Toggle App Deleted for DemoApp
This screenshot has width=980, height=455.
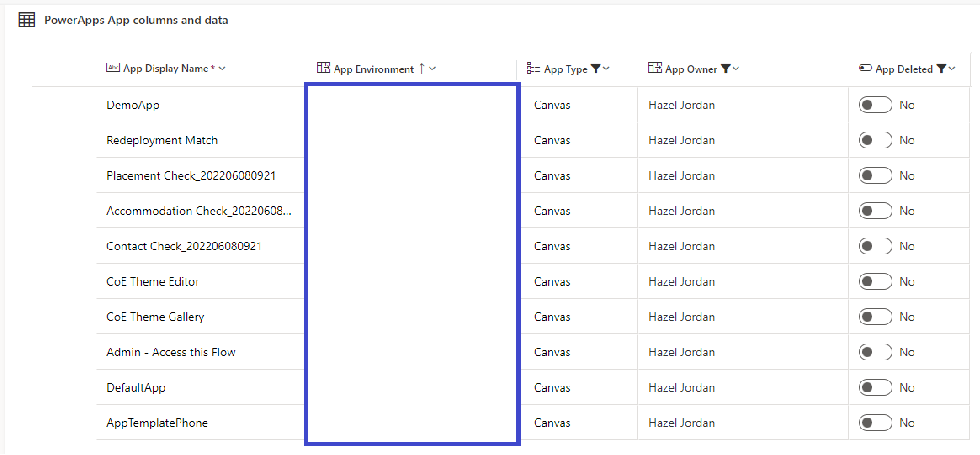(x=875, y=104)
